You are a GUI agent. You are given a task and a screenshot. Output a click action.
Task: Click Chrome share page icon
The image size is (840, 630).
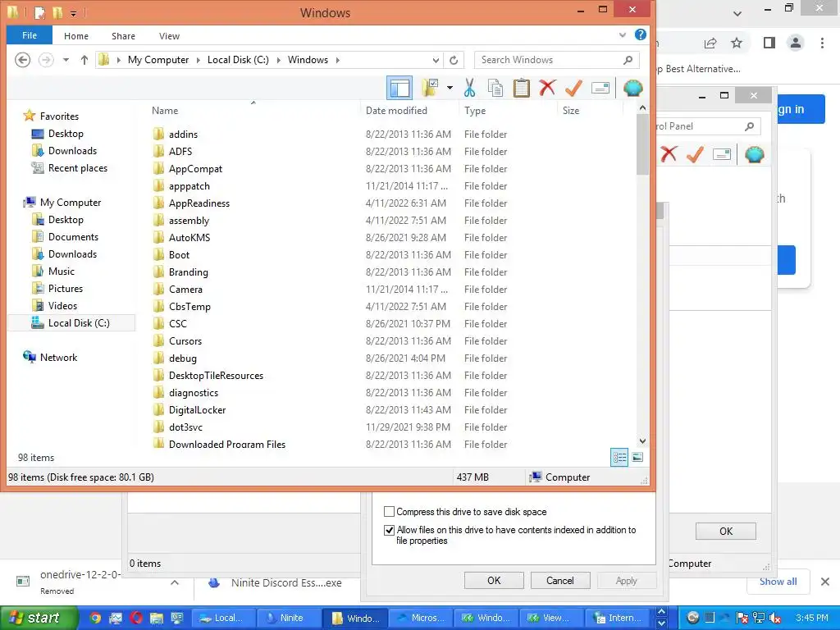tap(710, 43)
